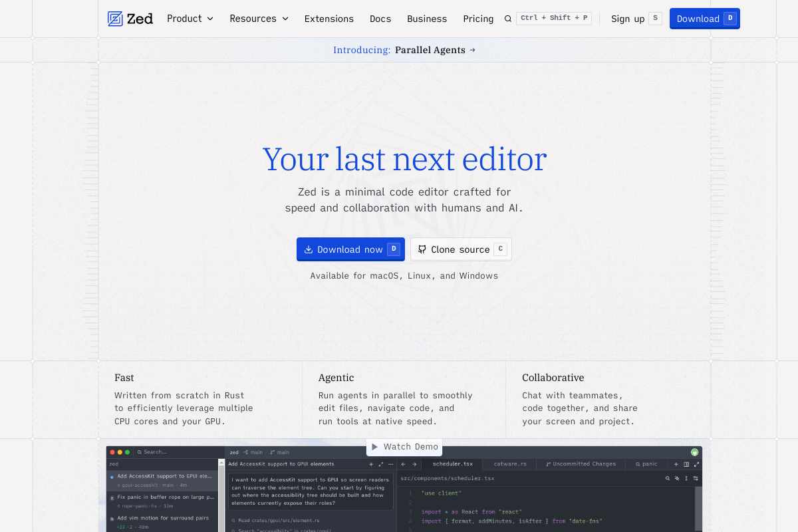Screen dimensions: 798x532
Task: Click the forward arrow in editor tab bar
Action: [x=414, y=464]
